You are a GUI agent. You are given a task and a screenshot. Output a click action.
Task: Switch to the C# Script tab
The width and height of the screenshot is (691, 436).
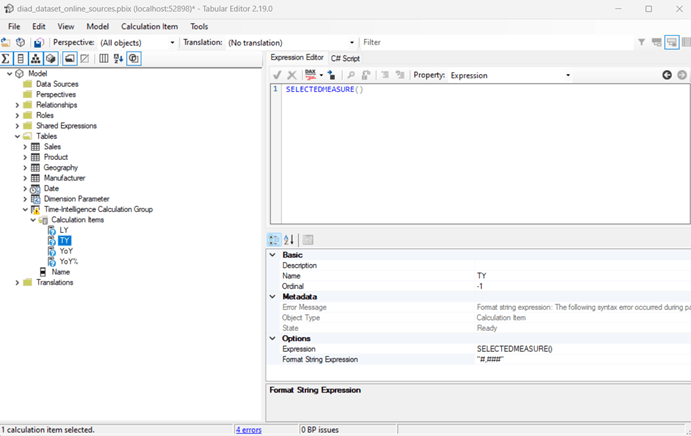pyautogui.click(x=345, y=58)
